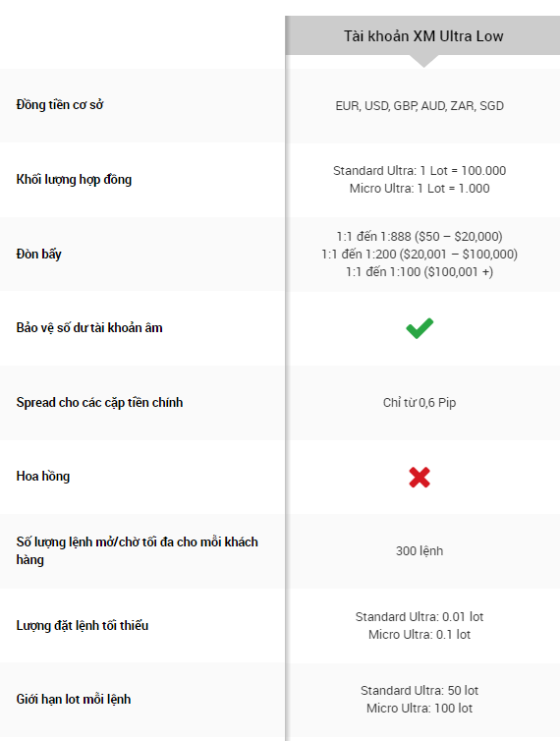Click the 1:100 leverage line
The image size is (560, 741).
tap(420, 271)
